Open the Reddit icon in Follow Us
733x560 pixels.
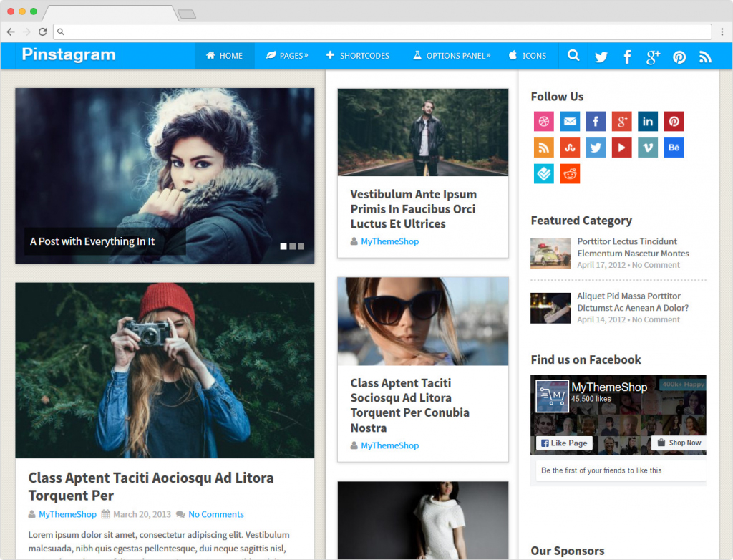pyautogui.click(x=570, y=173)
